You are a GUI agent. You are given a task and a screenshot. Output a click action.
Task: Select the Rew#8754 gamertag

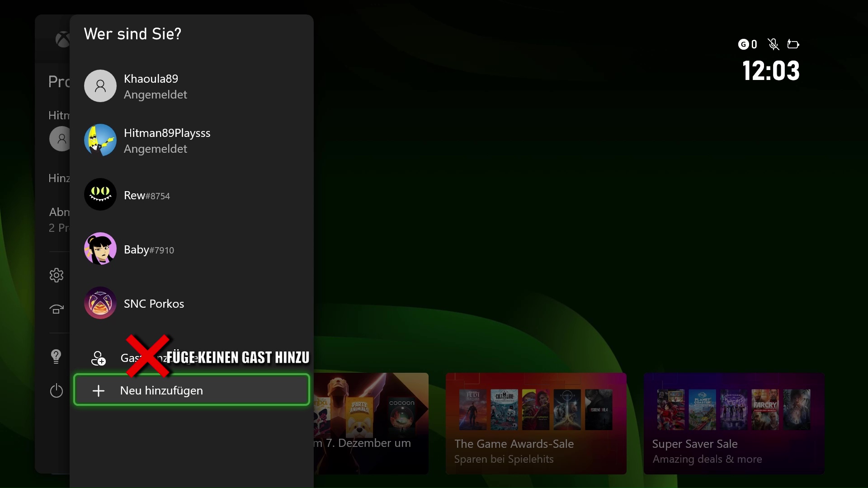(147, 195)
